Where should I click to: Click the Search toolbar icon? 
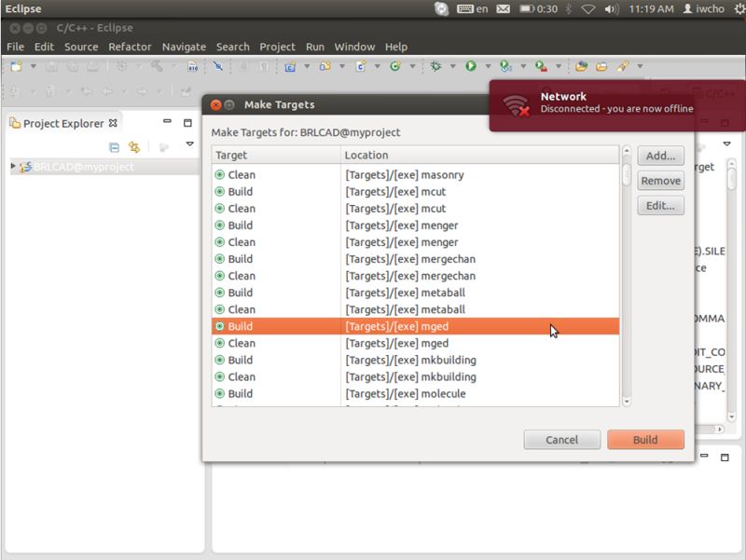[x=218, y=67]
